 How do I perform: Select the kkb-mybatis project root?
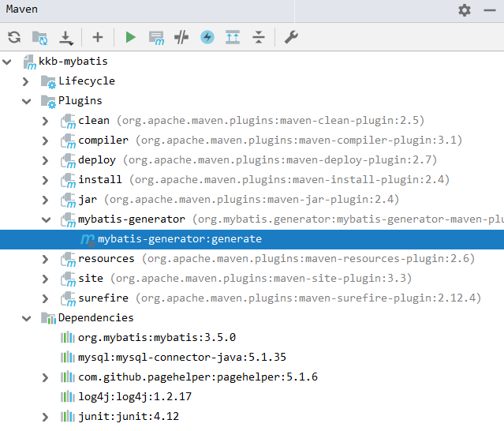pos(73,62)
